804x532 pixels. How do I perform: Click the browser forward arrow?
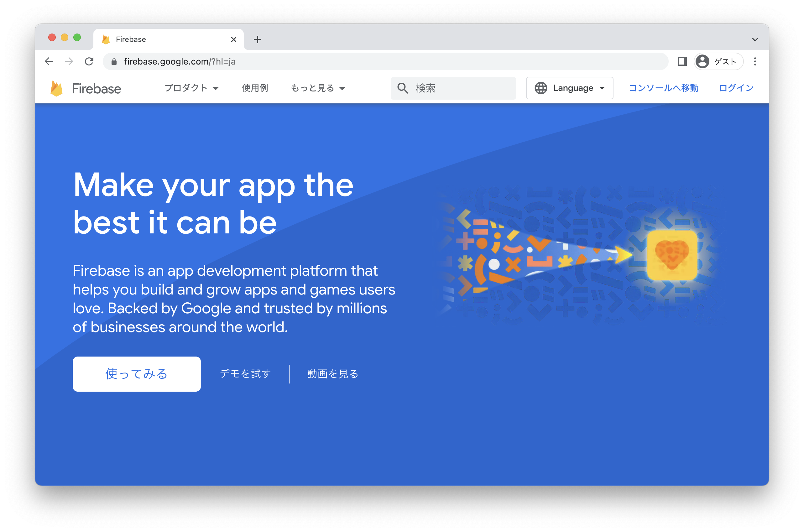pyautogui.click(x=69, y=61)
